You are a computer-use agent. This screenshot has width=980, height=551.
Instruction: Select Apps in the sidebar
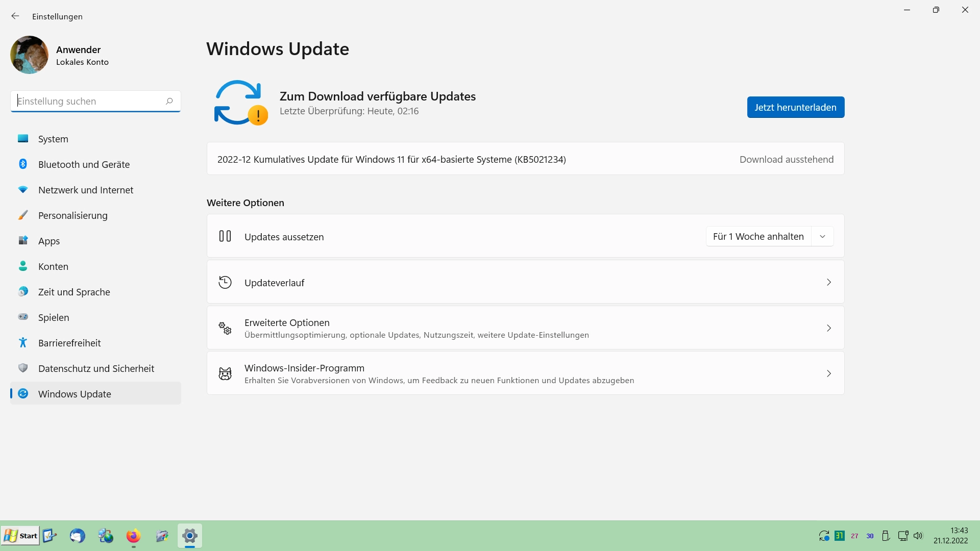click(x=95, y=241)
